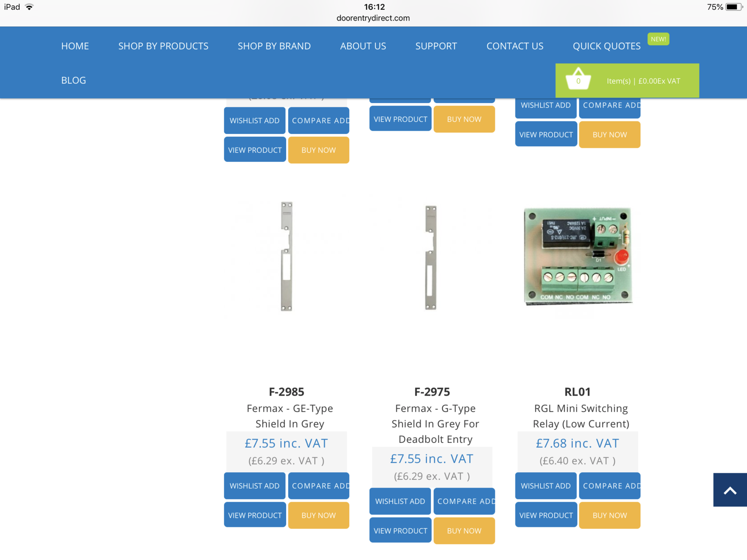Open the RL01 product title link

pyautogui.click(x=578, y=392)
